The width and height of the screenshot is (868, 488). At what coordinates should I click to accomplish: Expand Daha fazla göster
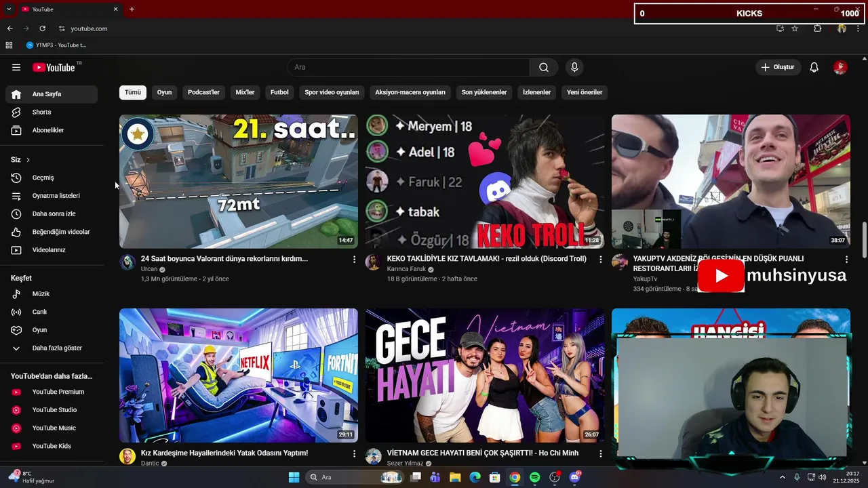pos(52,348)
